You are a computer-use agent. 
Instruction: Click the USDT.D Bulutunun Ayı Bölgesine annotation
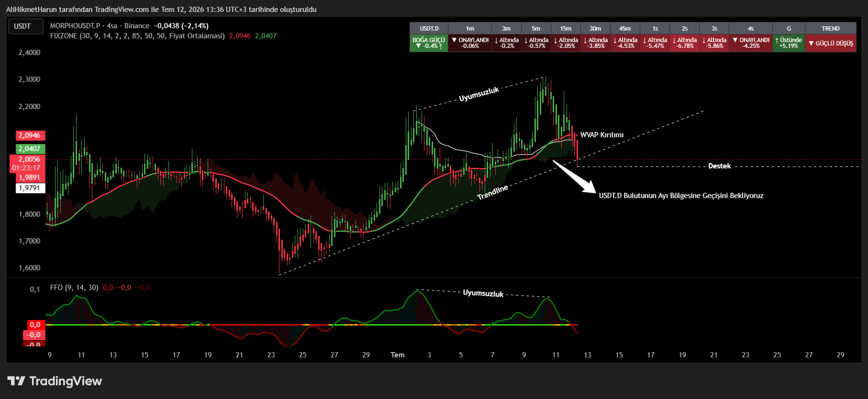pos(681,196)
